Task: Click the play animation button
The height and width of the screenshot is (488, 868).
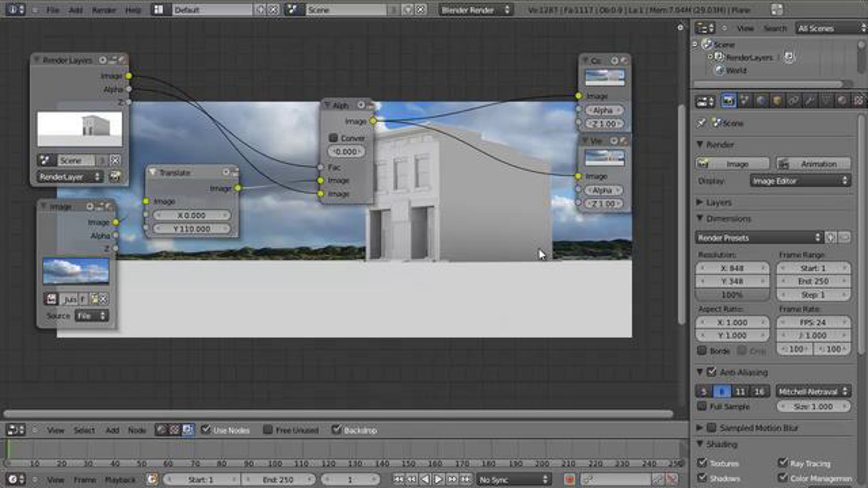Action: [x=438, y=480]
